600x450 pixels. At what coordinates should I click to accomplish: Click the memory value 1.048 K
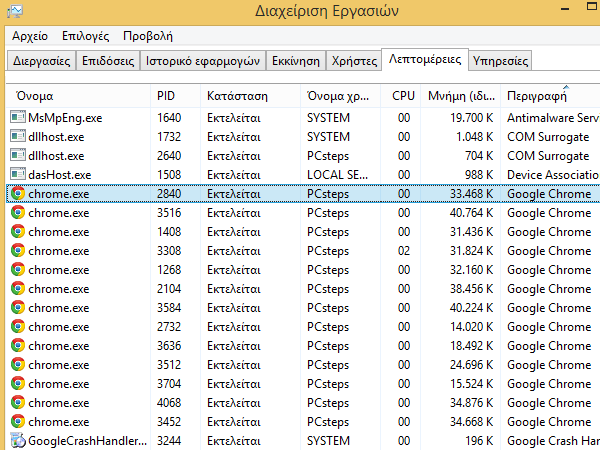[x=474, y=137]
